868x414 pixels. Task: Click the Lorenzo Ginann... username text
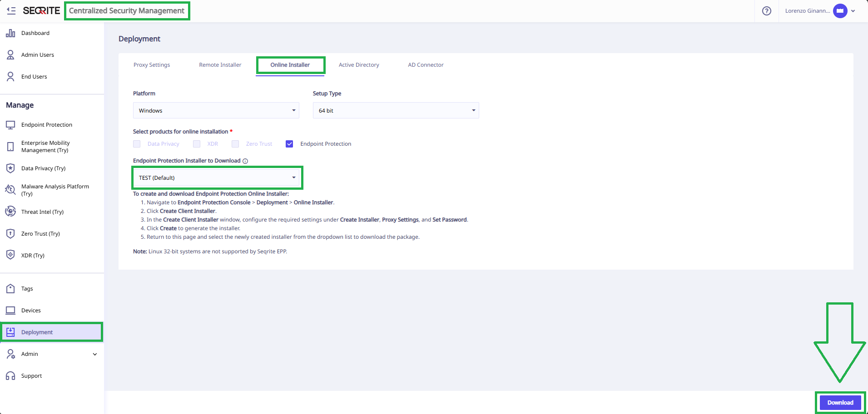coord(808,11)
